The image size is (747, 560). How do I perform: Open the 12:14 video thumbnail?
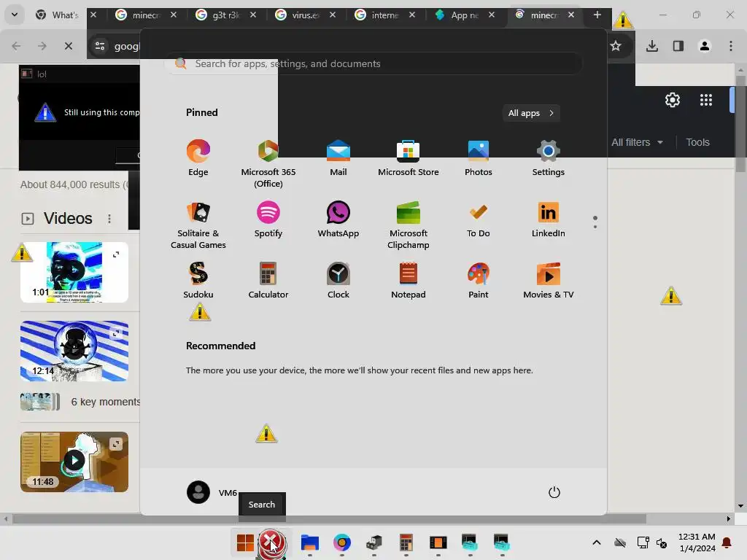coord(74,351)
